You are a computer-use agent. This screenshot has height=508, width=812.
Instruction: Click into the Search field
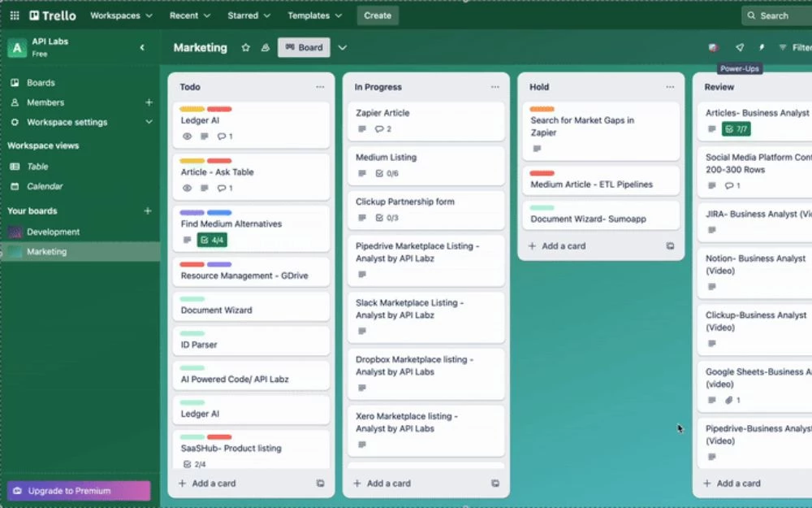(x=777, y=15)
